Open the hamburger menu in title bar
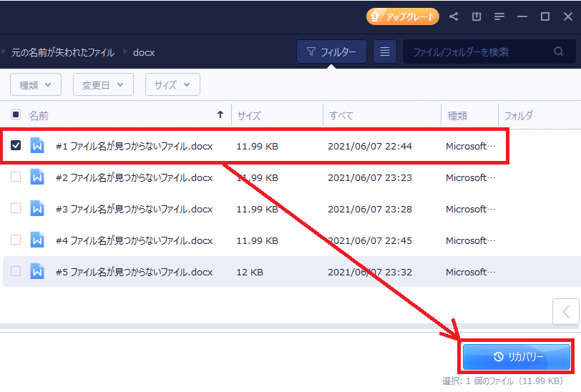 (x=499, y=16)
